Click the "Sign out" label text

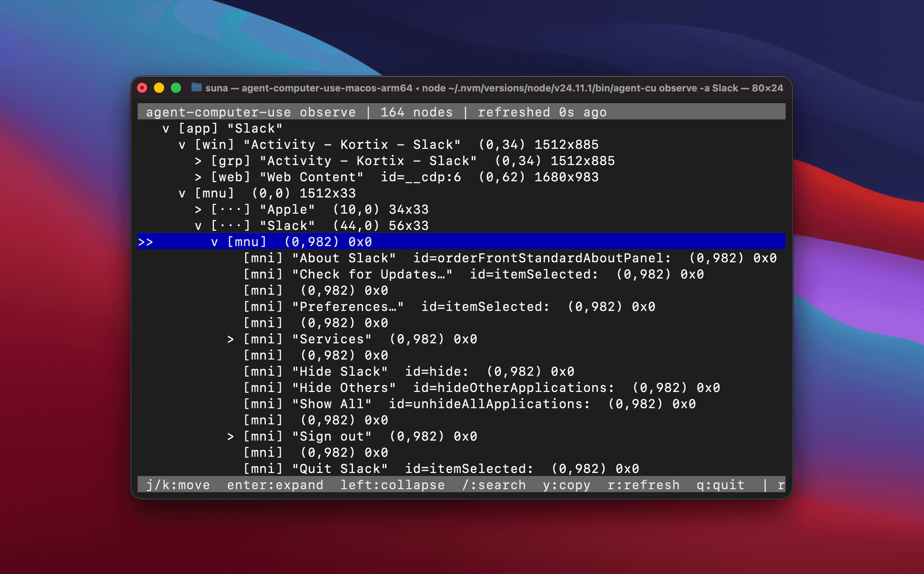click(x=332, y=437)
